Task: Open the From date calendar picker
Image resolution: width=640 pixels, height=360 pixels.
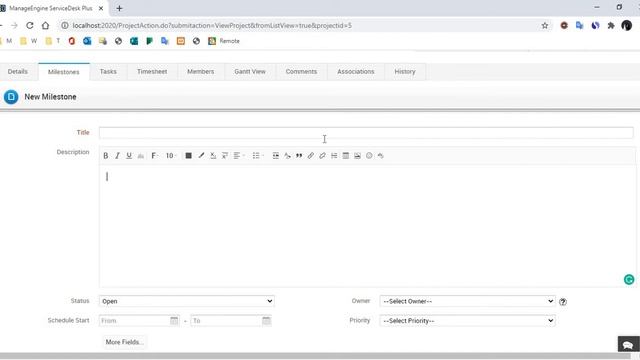Action: pyautogui.click(x=174, y=321)
